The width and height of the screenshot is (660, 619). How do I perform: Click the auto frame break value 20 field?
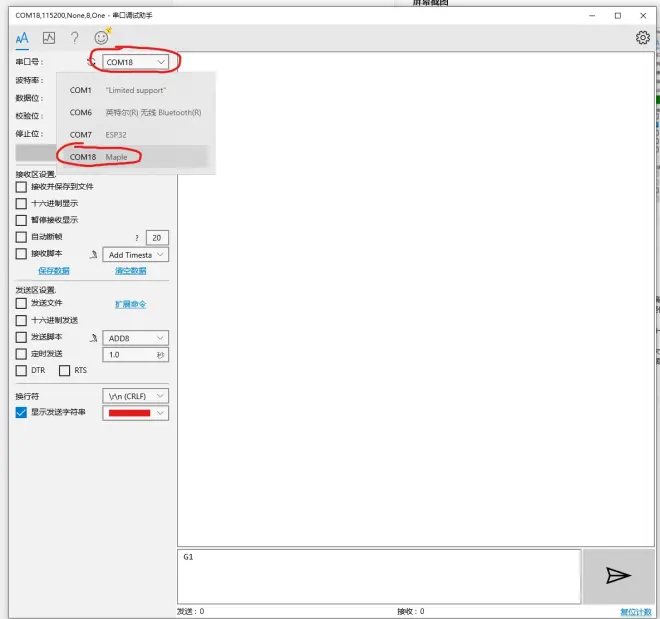click(157, 238)
